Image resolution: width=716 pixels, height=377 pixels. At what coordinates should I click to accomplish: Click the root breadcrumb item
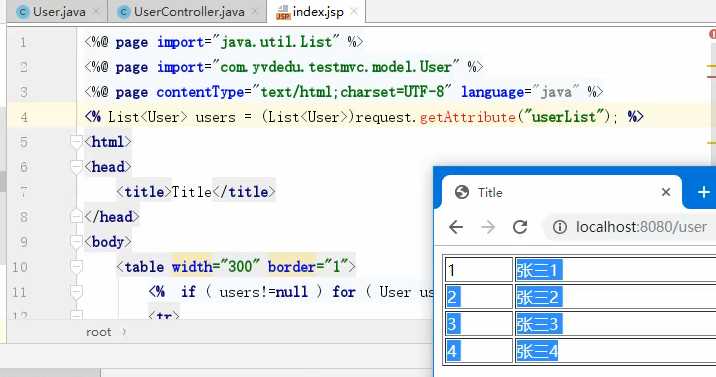tap(99, 332)
